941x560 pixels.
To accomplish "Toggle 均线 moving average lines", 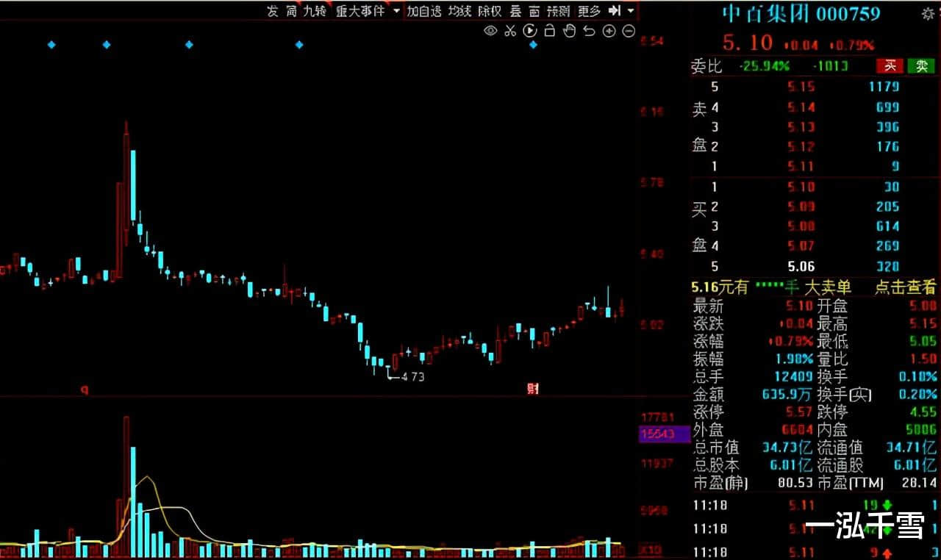I will point(459,11).
